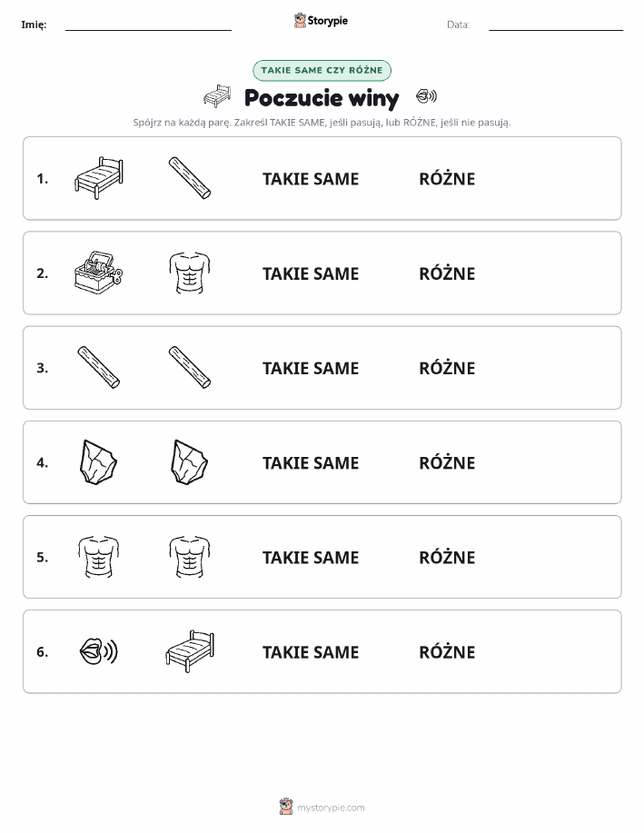Click the music box icon in row 2
Viewport: 644px width, 833px height.
(99, 273)
